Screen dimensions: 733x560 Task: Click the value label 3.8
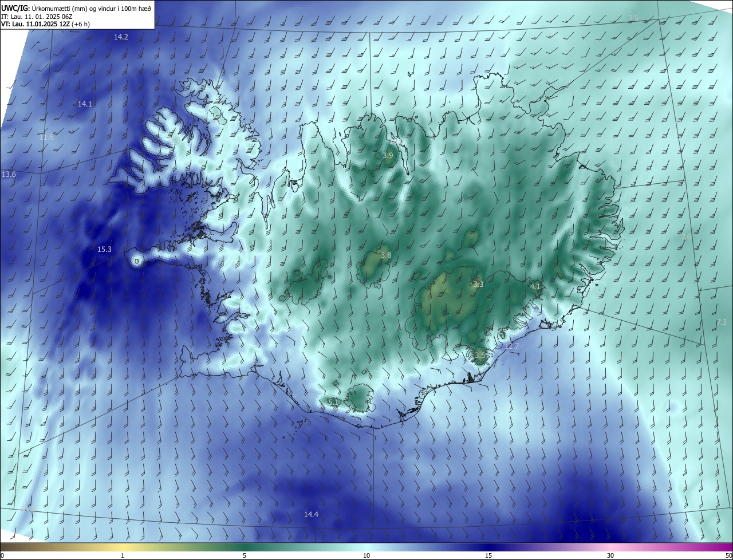click(386, 255)
